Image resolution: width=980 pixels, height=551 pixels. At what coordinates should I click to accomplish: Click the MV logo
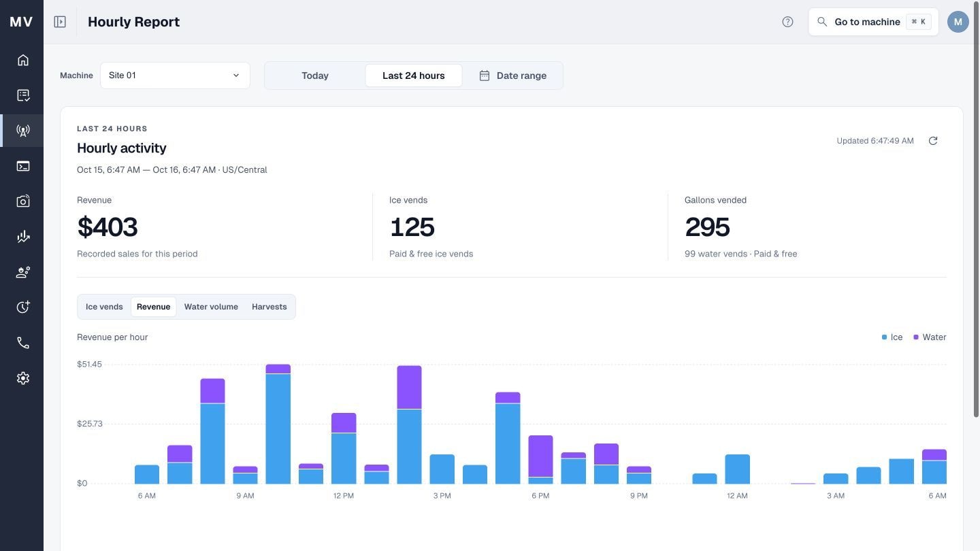tap(21, 22)
